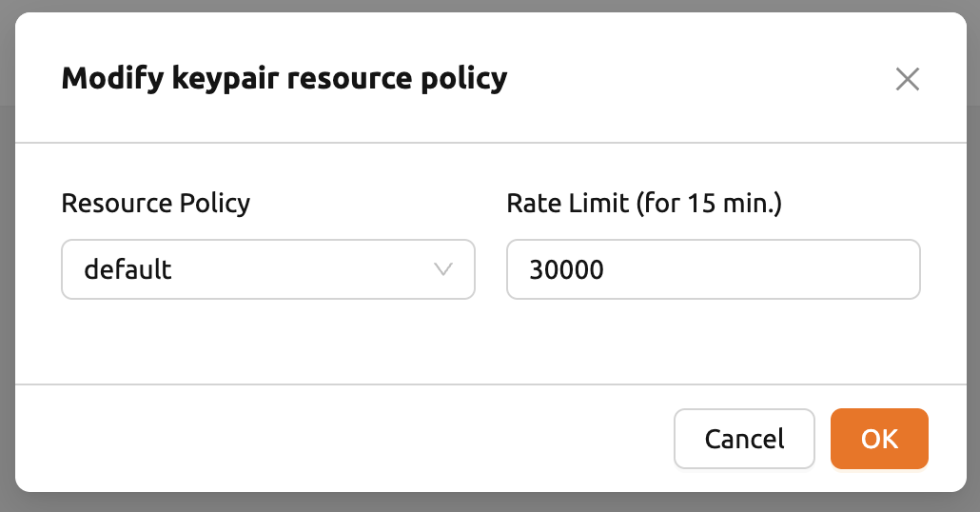Click the dialog title text
This screenshot has height=512, width=980.
click(x=284, y=79)
